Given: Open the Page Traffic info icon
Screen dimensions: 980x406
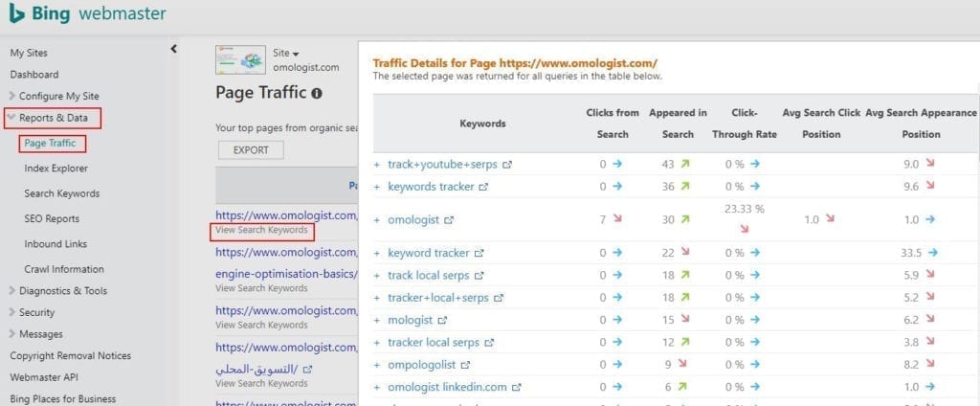Looking at the screenshot, I should 317,94.
